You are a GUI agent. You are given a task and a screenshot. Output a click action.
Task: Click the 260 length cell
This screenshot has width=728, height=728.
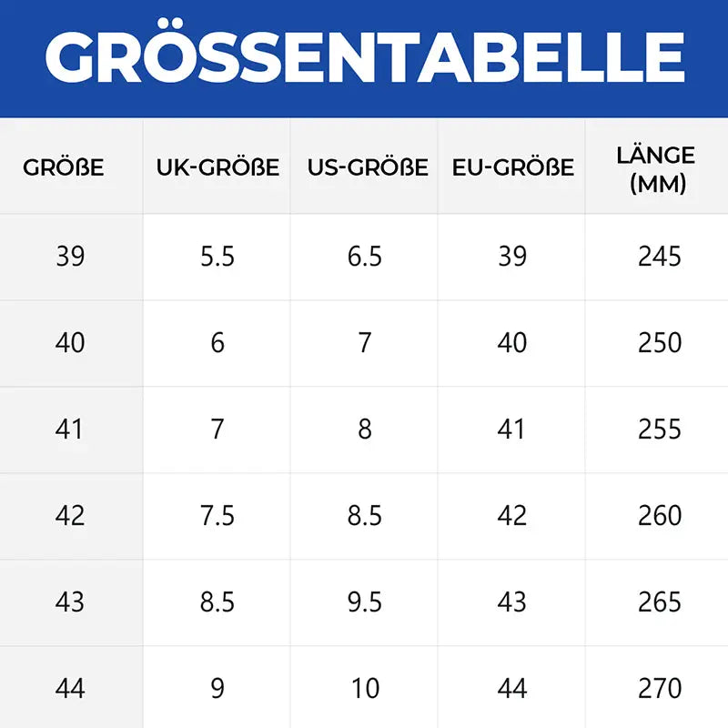659,515
